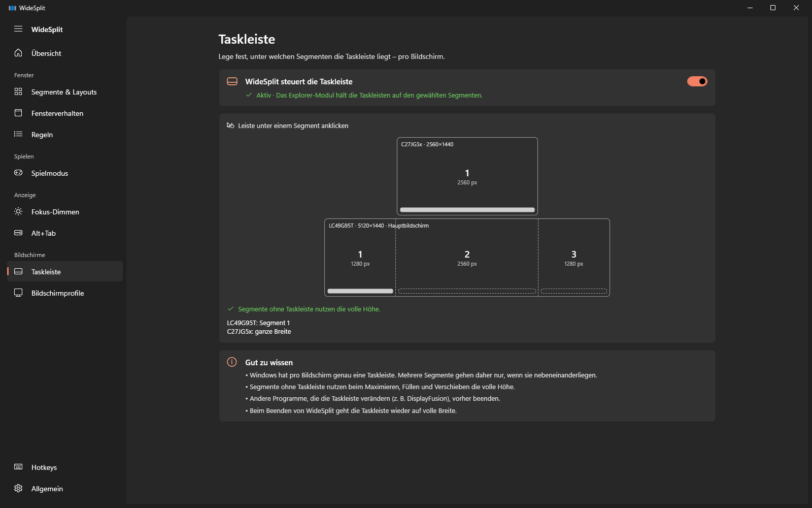The width and height of the screenshot is (812, 508).
Task: Toggle WideSplit steuert die Taskleiste switch
Action: pos(697,81)
